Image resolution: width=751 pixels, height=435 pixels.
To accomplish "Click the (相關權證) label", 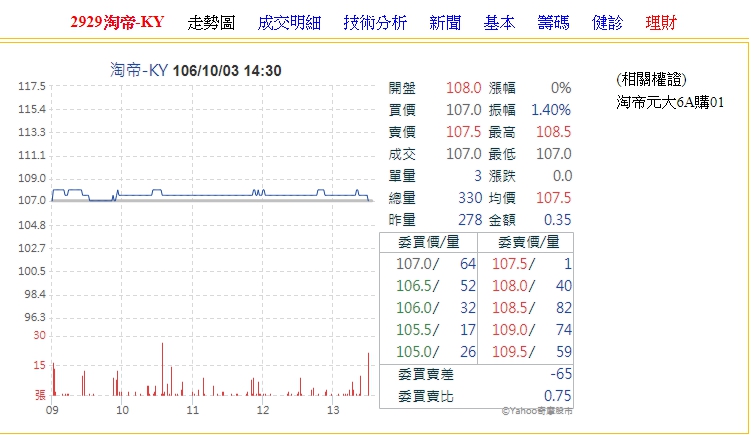I will tap(651, 80).
